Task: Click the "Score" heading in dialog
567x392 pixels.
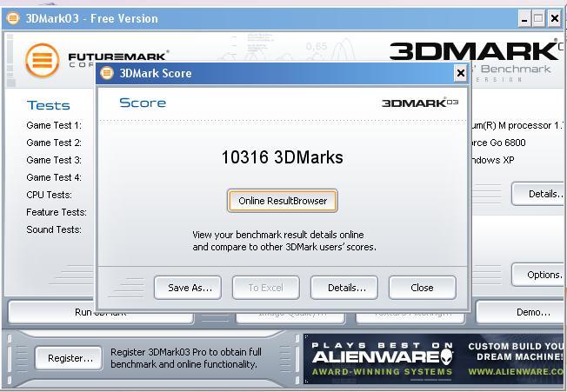Action: (x=143, y=103)
